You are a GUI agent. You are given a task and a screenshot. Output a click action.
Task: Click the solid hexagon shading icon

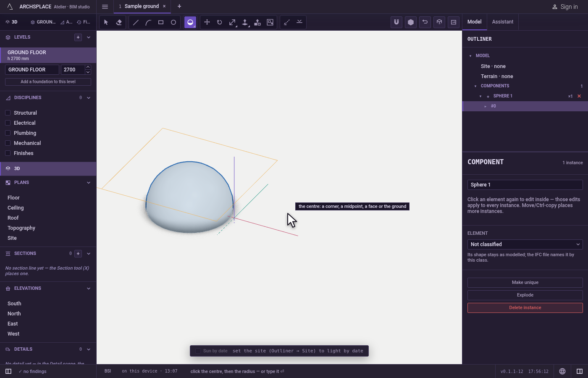(411, 22)
